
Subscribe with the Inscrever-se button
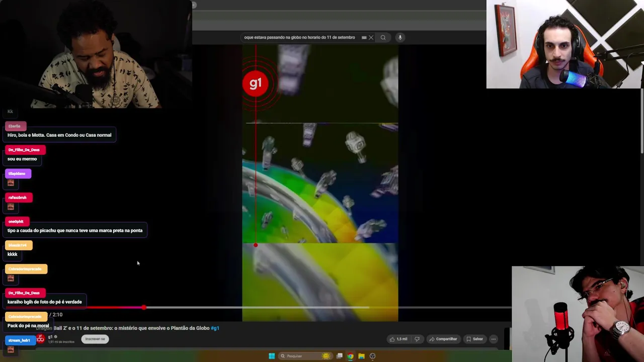(95, 339)
